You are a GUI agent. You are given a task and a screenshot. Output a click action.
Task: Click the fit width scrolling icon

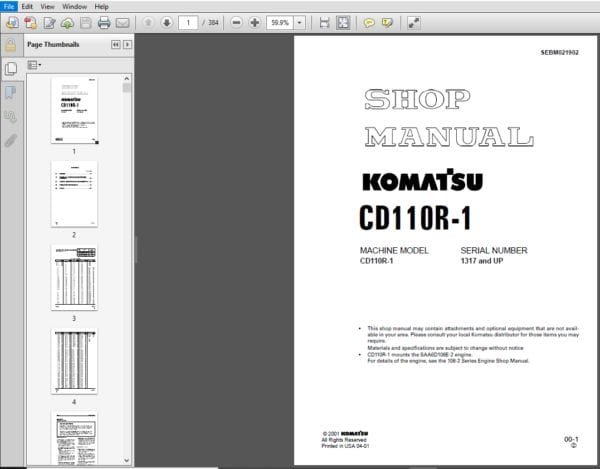point(324,23)
